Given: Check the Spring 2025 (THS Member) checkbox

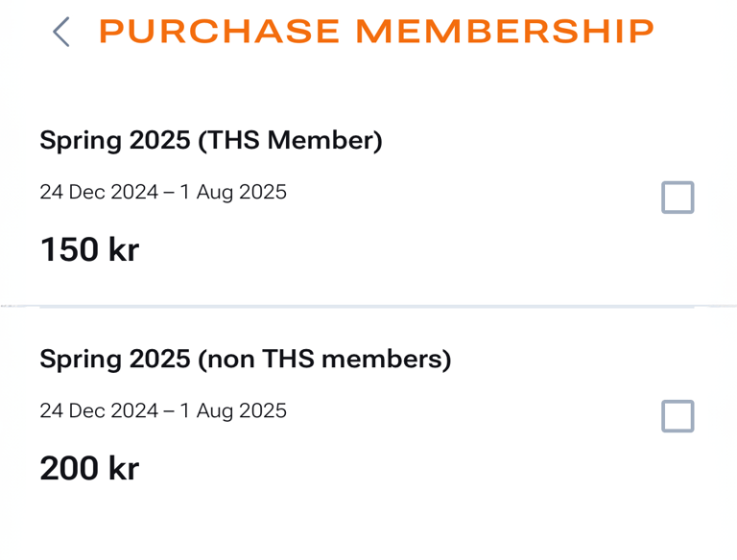Looking at the screenshot, I should click(x=678, y=198).
